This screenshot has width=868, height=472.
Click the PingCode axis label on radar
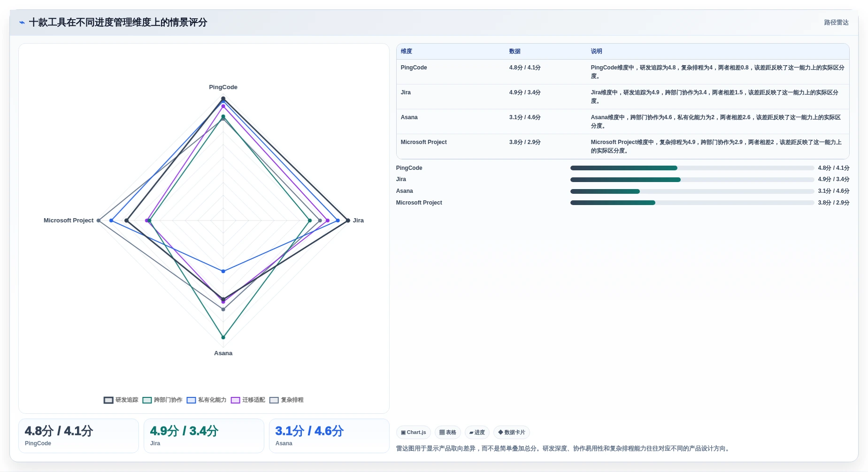pyautogui.click(x=223, y=87)
